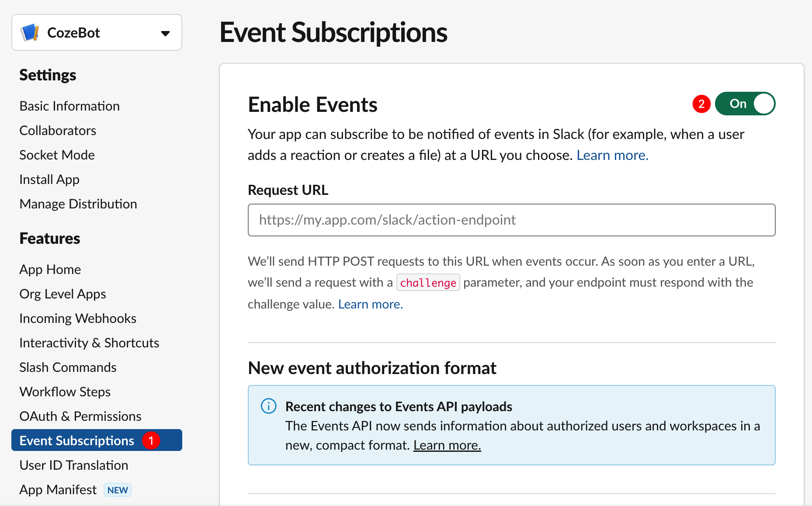Image resolution: width=812 pixels, height=506 pixels.
Task: Click the Event Subscriptions page heading
Action: [333, 32]
